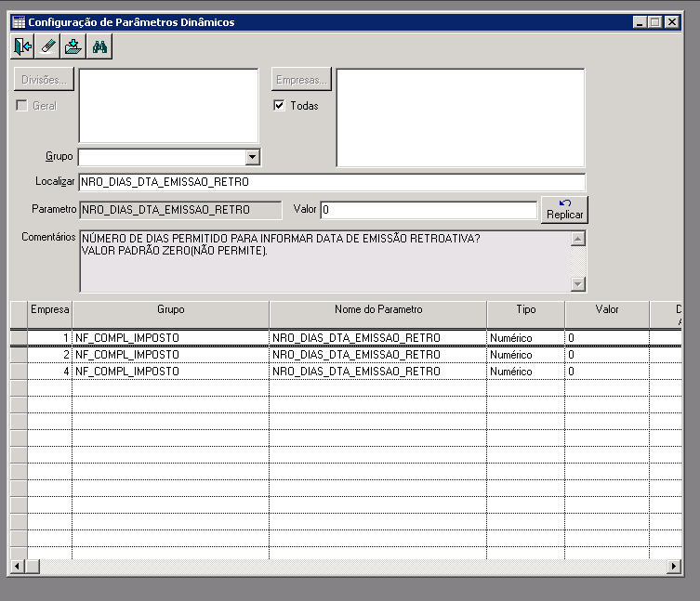Image resolution: width=700 pixels, height=601 pixels.
Task: Click Valor cell 0 in Empresa 2 row
Action: (607, 355)
